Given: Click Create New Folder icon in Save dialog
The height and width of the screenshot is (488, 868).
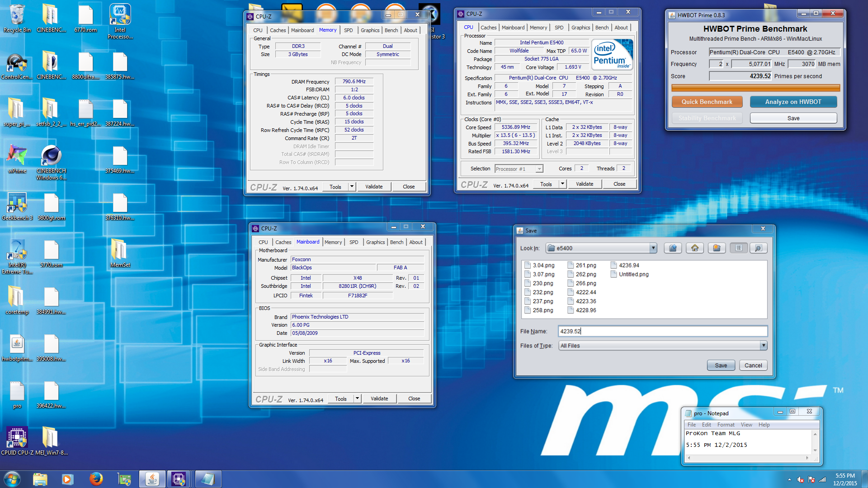Looking at the screenshot, I should tap(717, 248).
